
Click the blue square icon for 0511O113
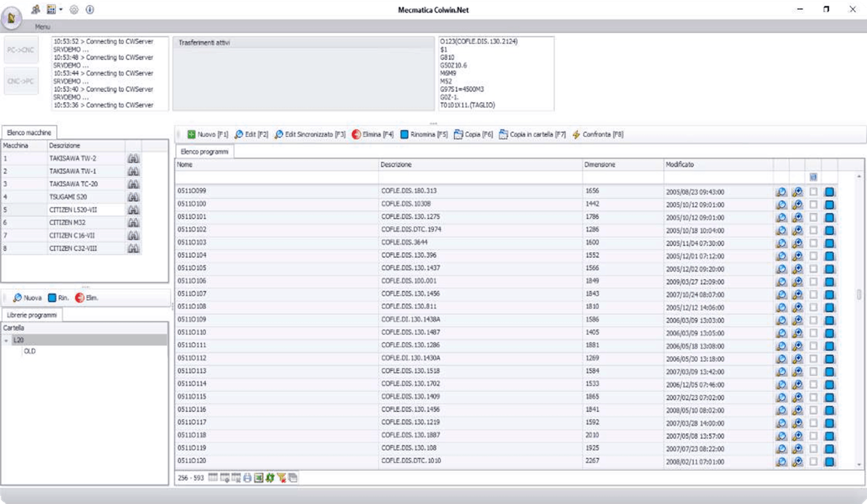(x=829, y=372)
